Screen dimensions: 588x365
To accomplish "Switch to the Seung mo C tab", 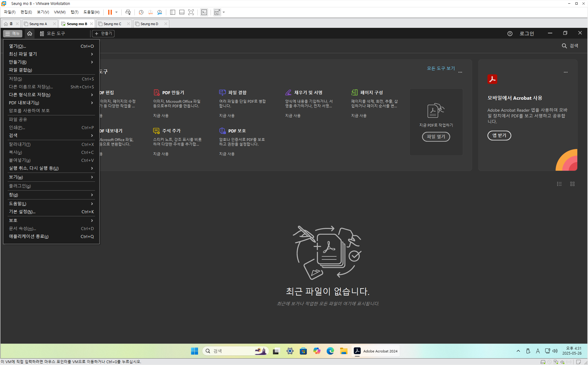I will [112, 24].
